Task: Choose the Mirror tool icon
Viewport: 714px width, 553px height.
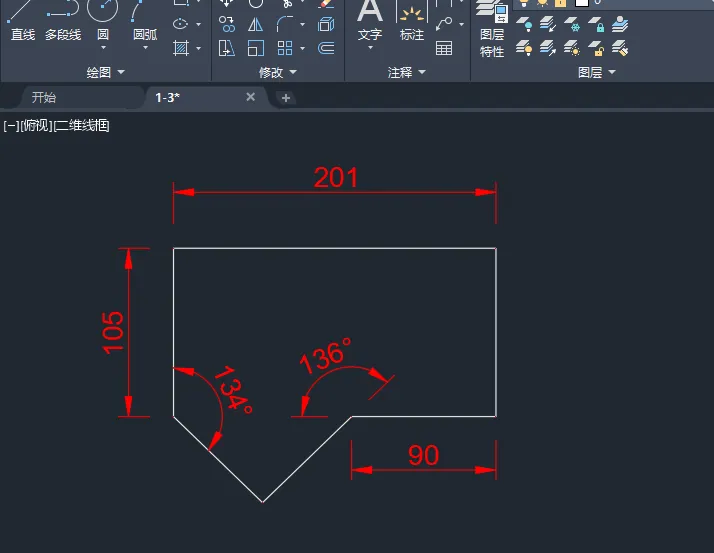Action: point(255,24)
